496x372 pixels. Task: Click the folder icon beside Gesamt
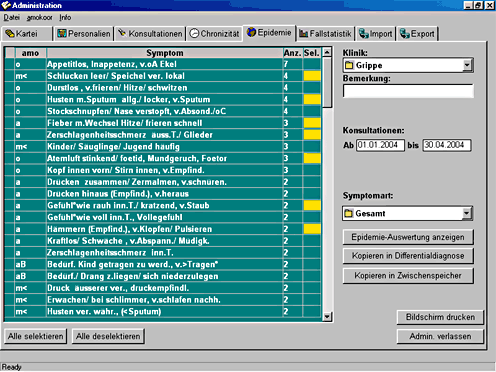pyautogui.click(x=349, y=213)
